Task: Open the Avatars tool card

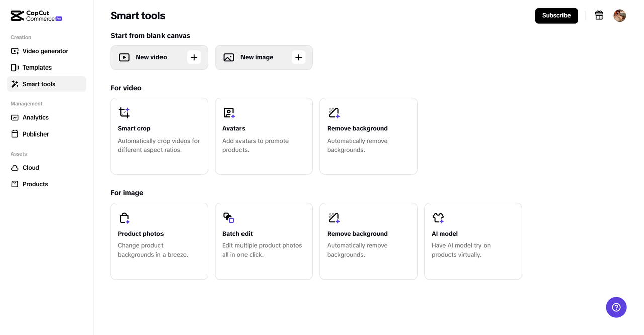Action: coord(264,136)
